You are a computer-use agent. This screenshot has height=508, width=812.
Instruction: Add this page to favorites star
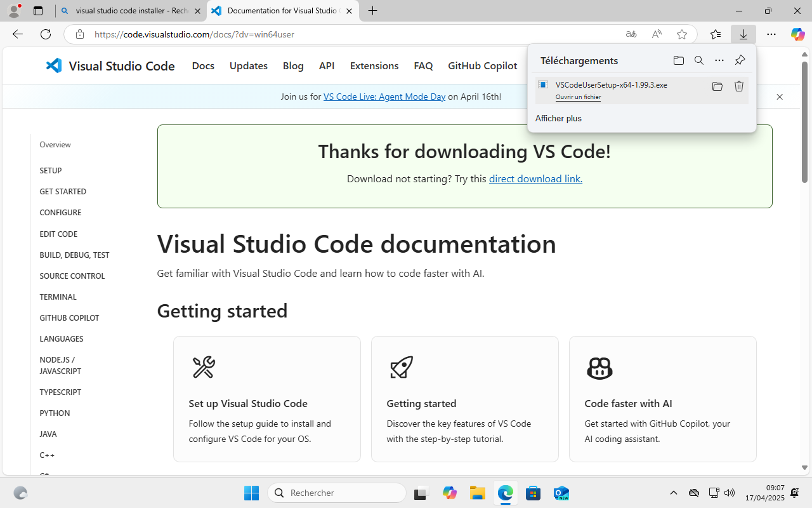click(x=682, y=34)
